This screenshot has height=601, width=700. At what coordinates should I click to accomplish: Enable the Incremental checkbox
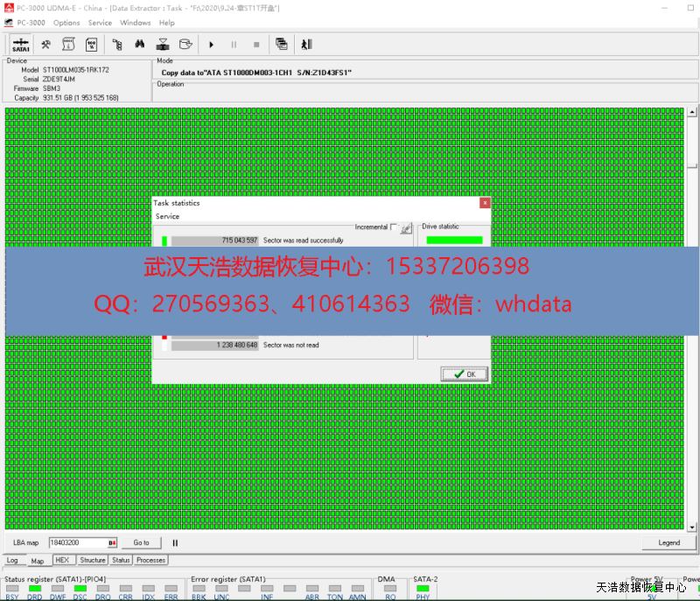tap(394, 227)
